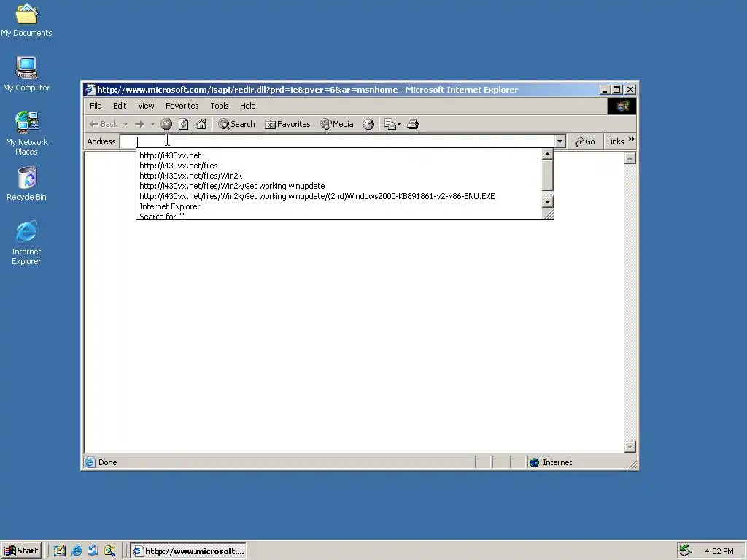Click the Go button

click(x=584, y=141)
